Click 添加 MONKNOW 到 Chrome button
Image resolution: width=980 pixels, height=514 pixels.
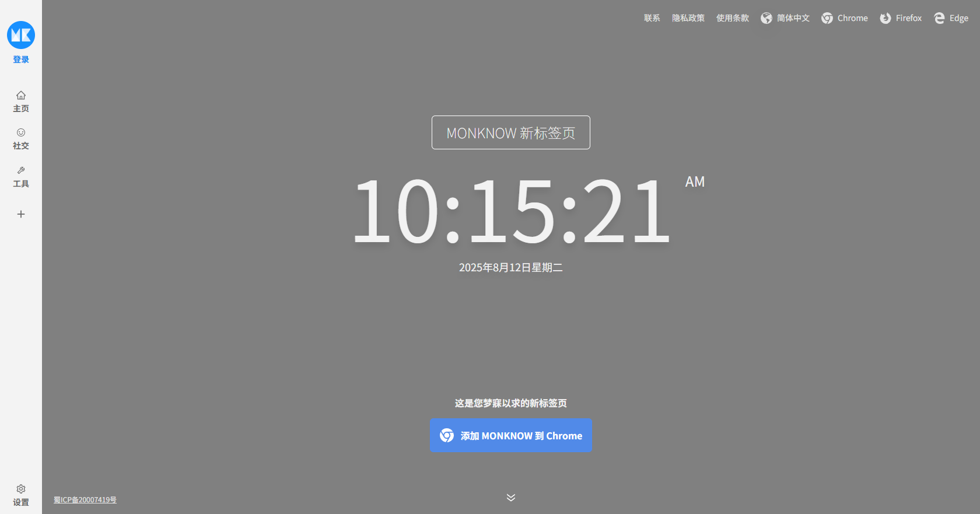pos(511,435)
